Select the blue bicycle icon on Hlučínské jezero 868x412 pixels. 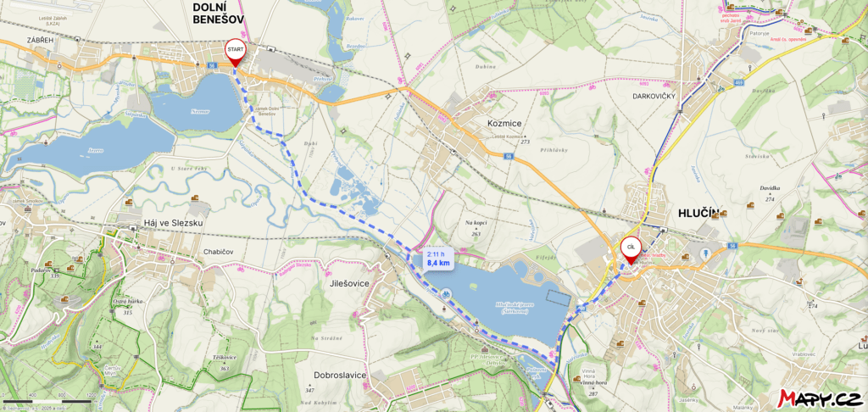(444, 295)
